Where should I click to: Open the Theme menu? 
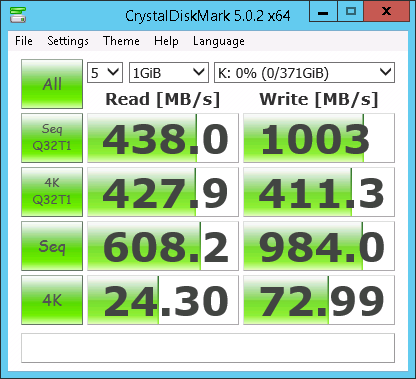coord(121,41)
